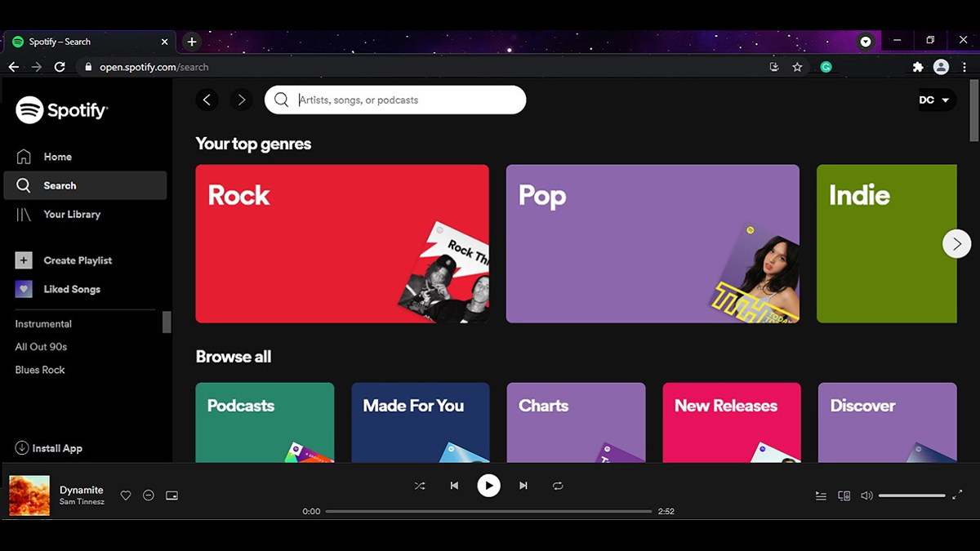980x551 pixels.
Task: Select the Spotify – Search browser tab
Action: 89,42
